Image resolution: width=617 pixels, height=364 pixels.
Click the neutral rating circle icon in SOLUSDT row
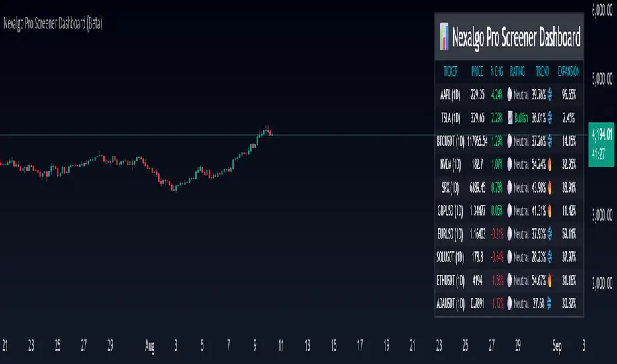(x=510, y=257)
